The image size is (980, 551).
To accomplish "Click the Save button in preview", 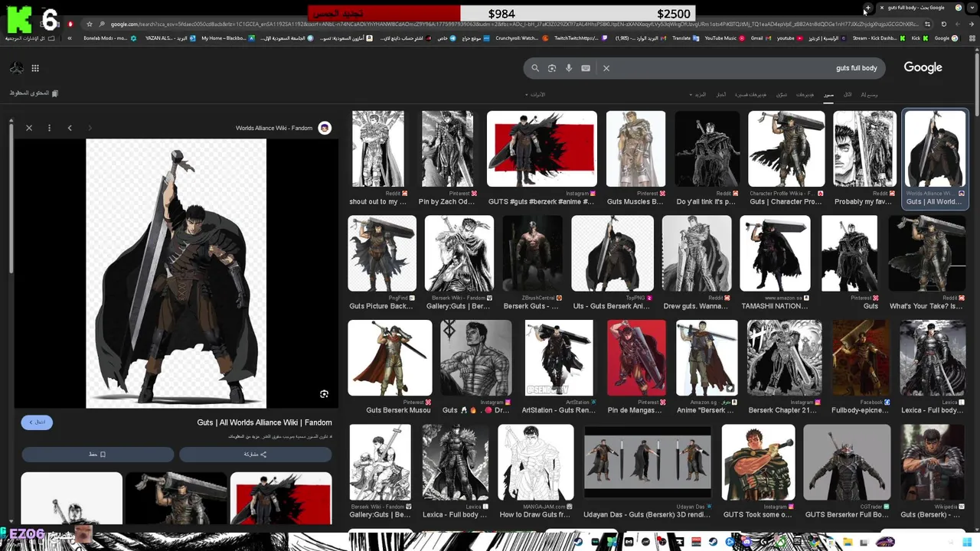I will click(x=98, y=455).
